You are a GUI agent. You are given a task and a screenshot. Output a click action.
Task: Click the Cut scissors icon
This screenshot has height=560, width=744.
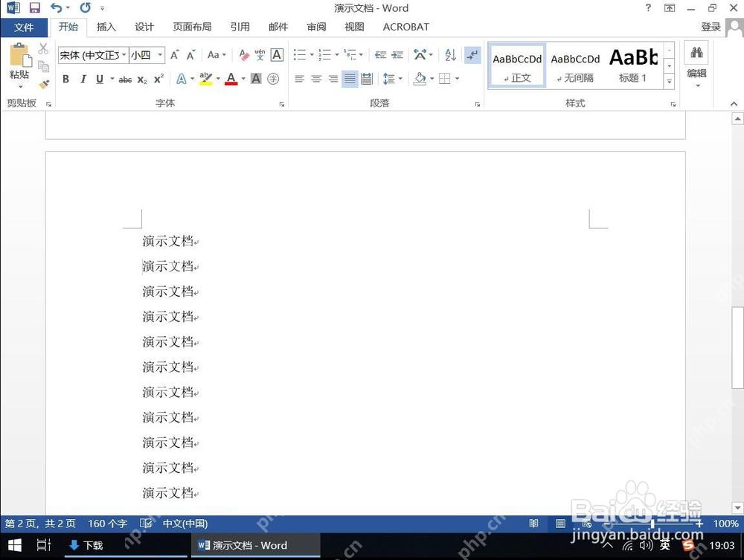[43, 48]
